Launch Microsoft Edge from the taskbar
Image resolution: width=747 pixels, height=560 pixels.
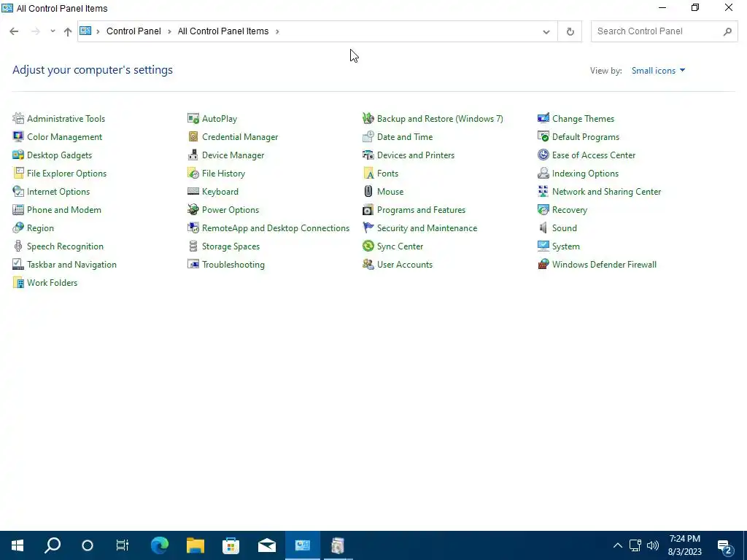point(160,545)
